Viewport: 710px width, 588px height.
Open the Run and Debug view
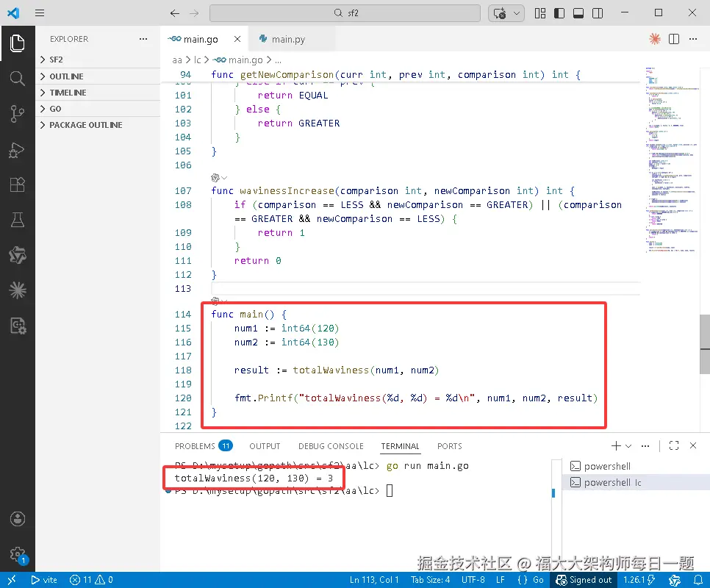[17, 149]
